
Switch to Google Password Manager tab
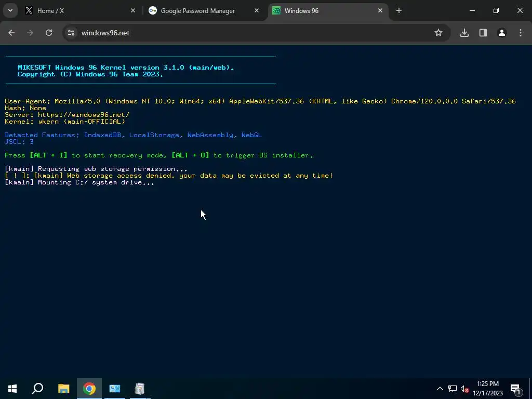pos(204,10)
